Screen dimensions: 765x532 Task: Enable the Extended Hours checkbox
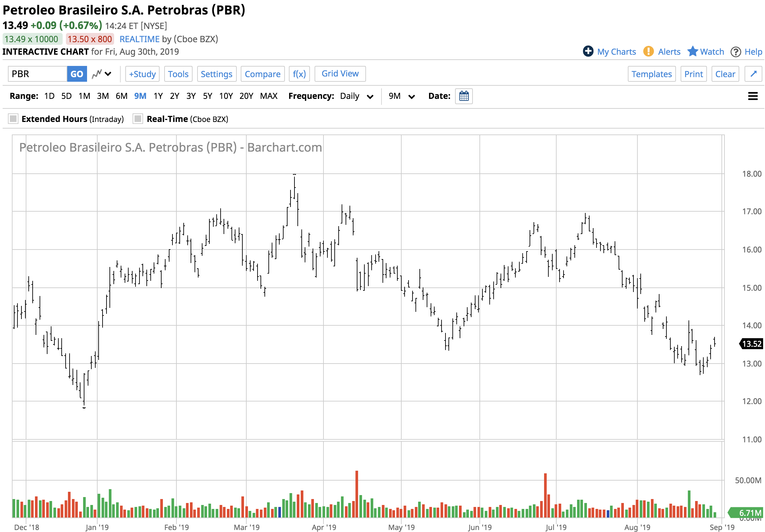(x=13, y=119)
